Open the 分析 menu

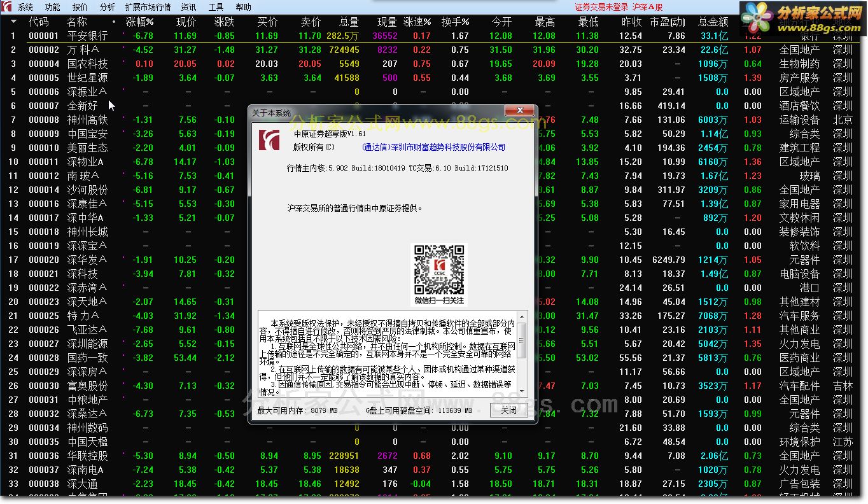(x=108, y=8)
